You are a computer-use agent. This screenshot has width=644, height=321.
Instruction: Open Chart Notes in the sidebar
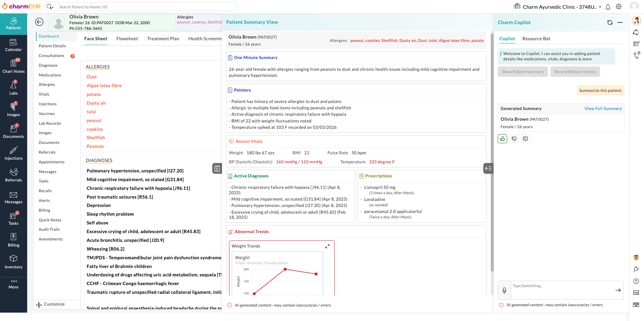tap(13, 67)
